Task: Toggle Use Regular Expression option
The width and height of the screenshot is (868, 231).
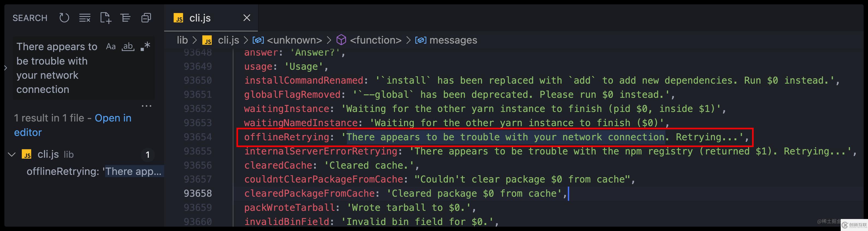Action: [x=145, y=46]
